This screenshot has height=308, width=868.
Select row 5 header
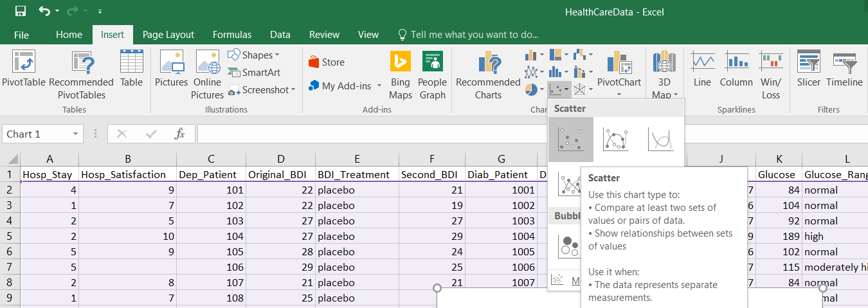(10, 236)
